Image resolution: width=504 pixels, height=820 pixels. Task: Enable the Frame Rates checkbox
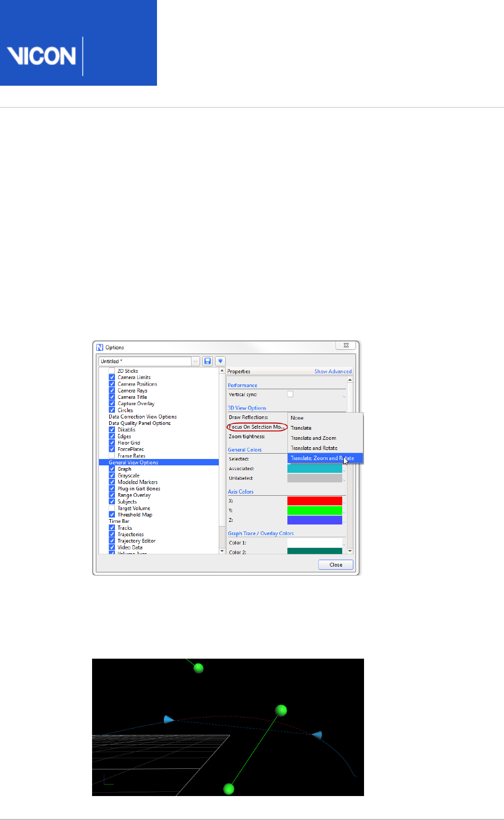point(112,456)
